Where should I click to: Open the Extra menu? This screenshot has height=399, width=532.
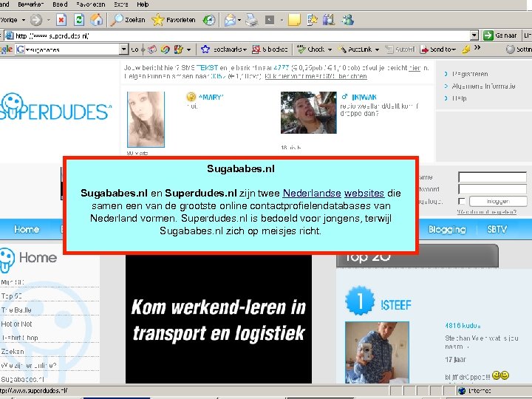click(x=121, y=4)
